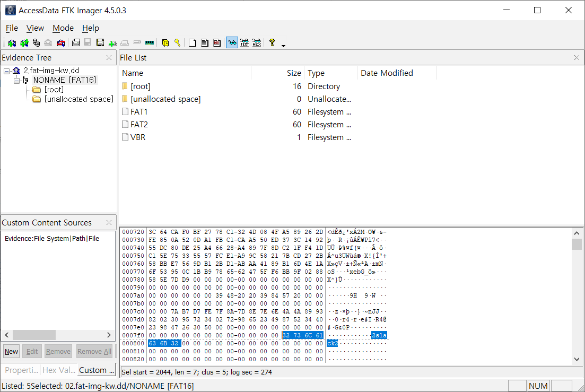Switch to the Hex Value Interpreter tab
The width and height of the screenshot is (585, 392).
pyautogui.click(x=59, y=370)
